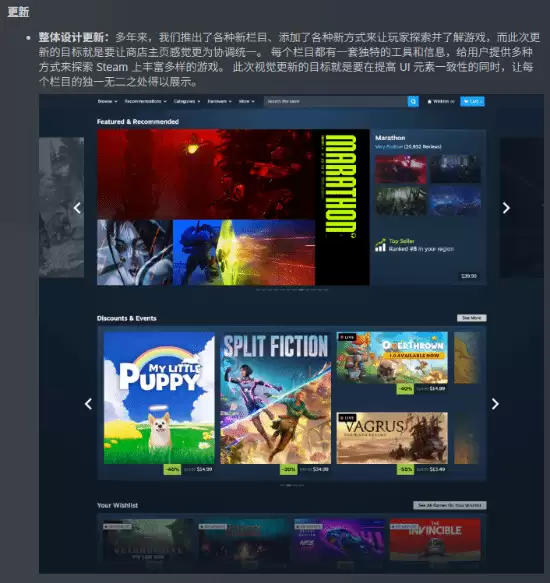Expand the More dropdown menu
This screenshot has height=583, width=550.
coord(247,101)
